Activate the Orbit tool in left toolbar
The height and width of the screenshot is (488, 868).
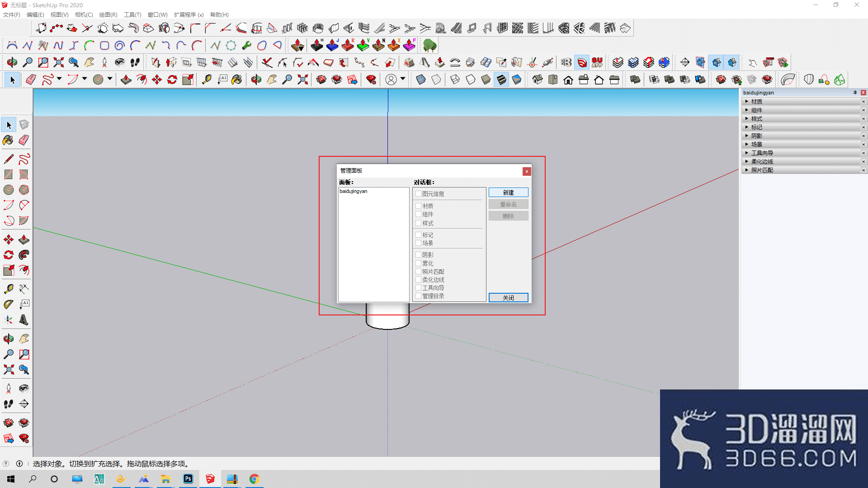point(9,338)
